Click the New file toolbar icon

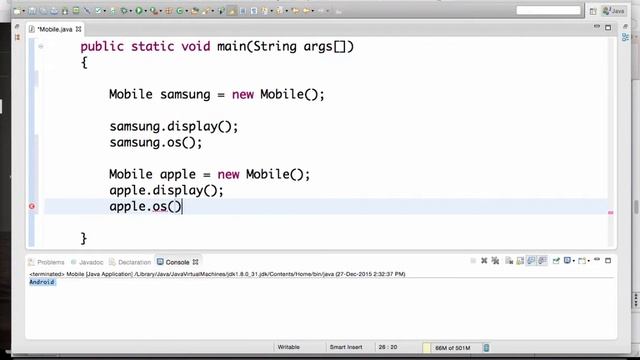[x=17, y=11]
